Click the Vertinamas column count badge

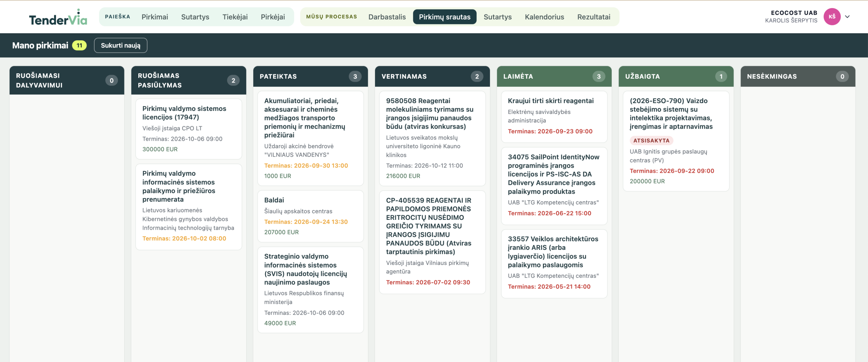477,76
